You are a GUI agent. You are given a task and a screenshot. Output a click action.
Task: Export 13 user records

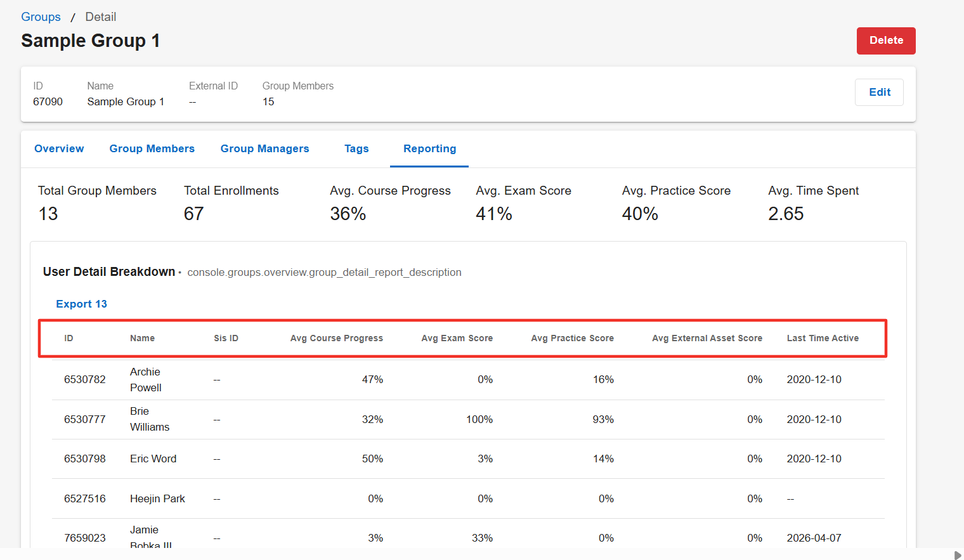(82, 304)
